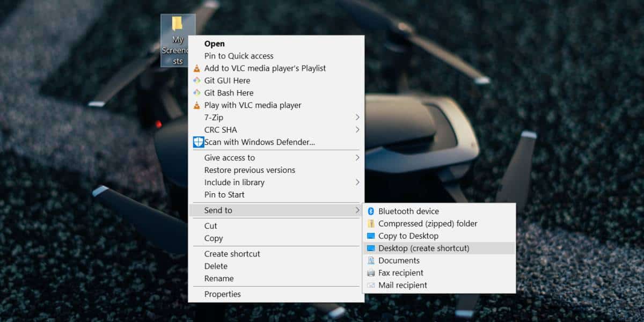Click the Fax recipient printer icon
This screenshot has width=644, height=322.
tap(371, 273)
